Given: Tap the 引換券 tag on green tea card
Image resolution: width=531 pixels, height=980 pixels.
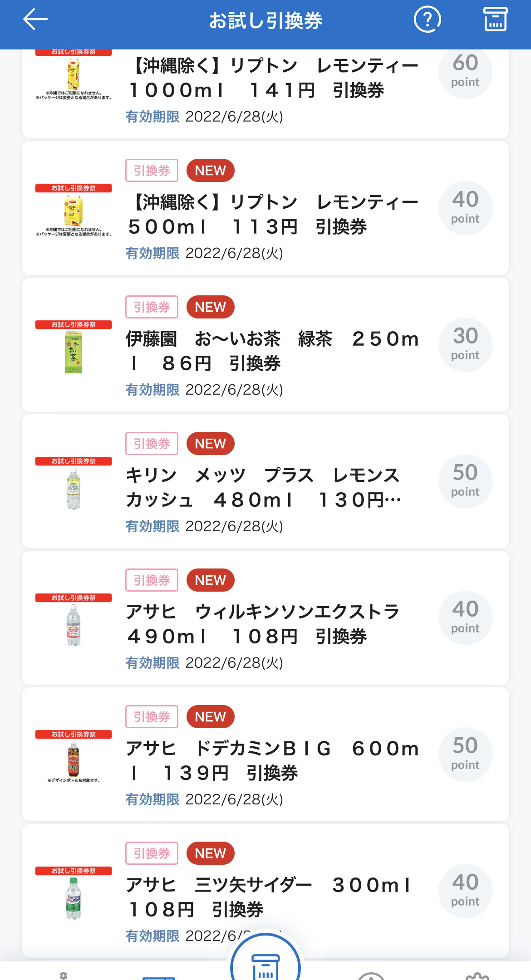Looking at the screenshot, I should tap(152, 307).
